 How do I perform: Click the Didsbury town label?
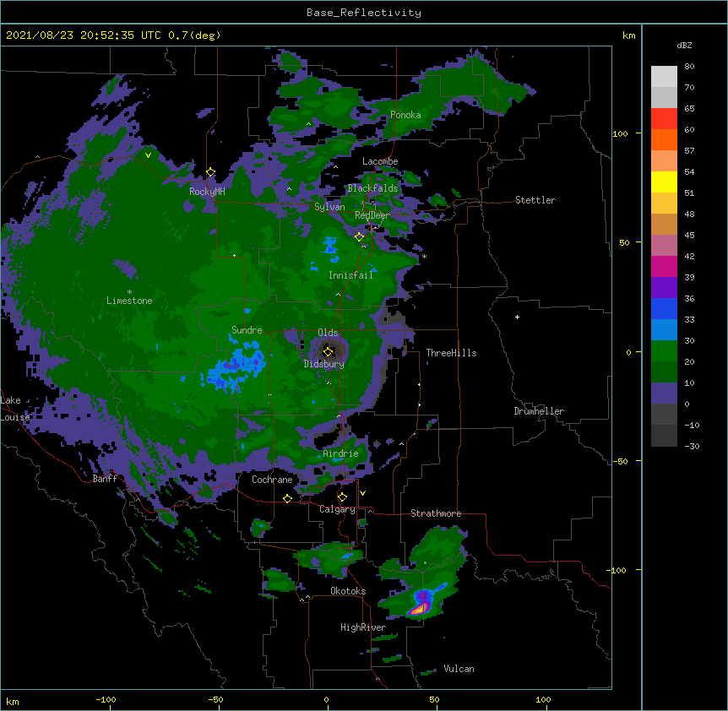(324, 364)
